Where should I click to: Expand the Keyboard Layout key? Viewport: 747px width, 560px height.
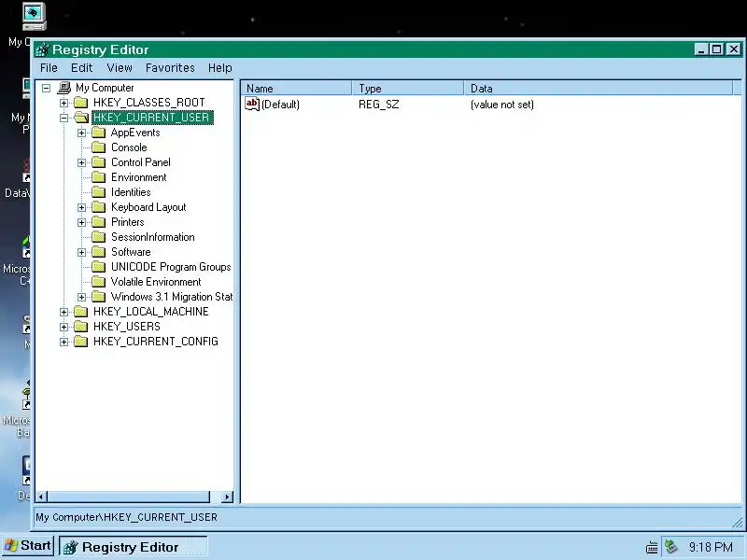click(81, 207)
